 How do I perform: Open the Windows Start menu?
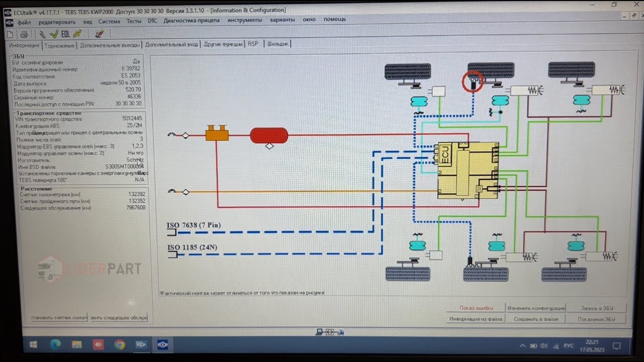pyautogui.click(x=34, y=345)
